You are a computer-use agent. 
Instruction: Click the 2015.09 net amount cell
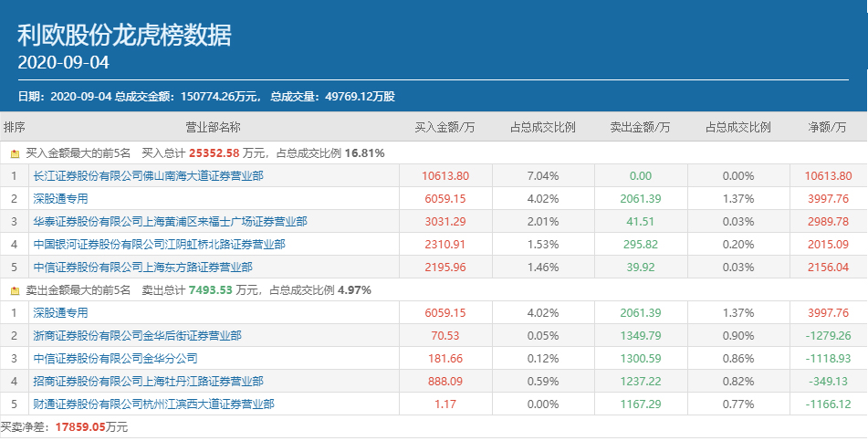click(828, 245)
